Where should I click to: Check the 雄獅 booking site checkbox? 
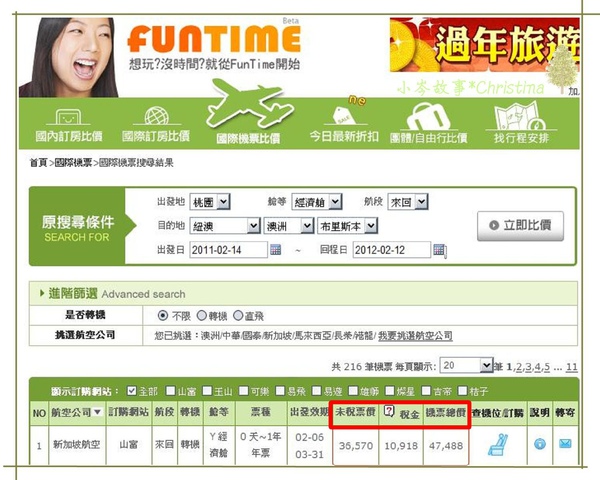coord(353,391)
